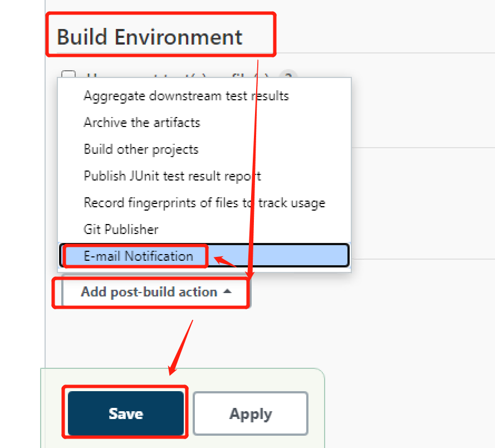Click the Save button in the footer bar
495x448 pixels.
pos(125,413)
